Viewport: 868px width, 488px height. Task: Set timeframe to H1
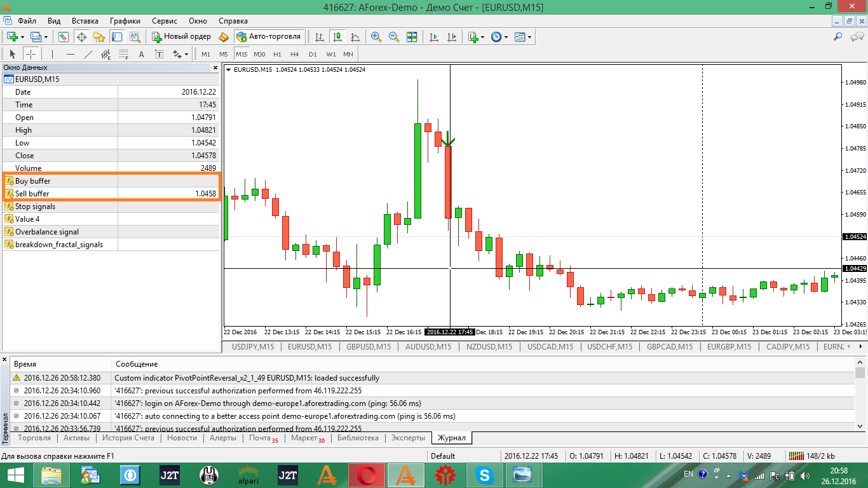pyautogui.click(x=277, y=54)
